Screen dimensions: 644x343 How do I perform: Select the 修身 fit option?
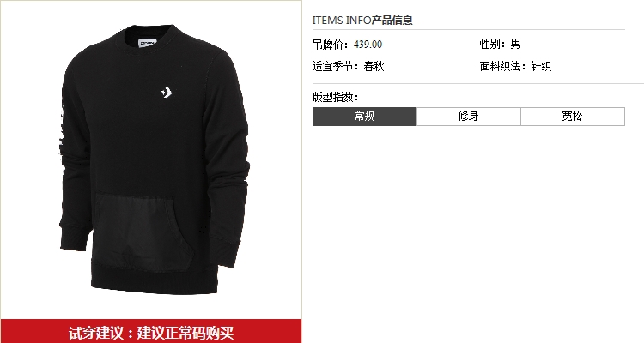point(468,117)
